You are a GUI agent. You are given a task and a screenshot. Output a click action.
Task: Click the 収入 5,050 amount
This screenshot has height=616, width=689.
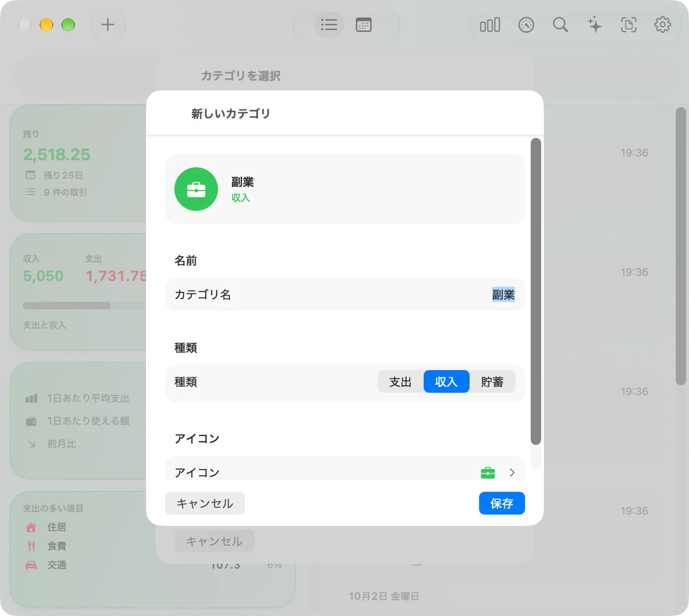pos(43,276)
